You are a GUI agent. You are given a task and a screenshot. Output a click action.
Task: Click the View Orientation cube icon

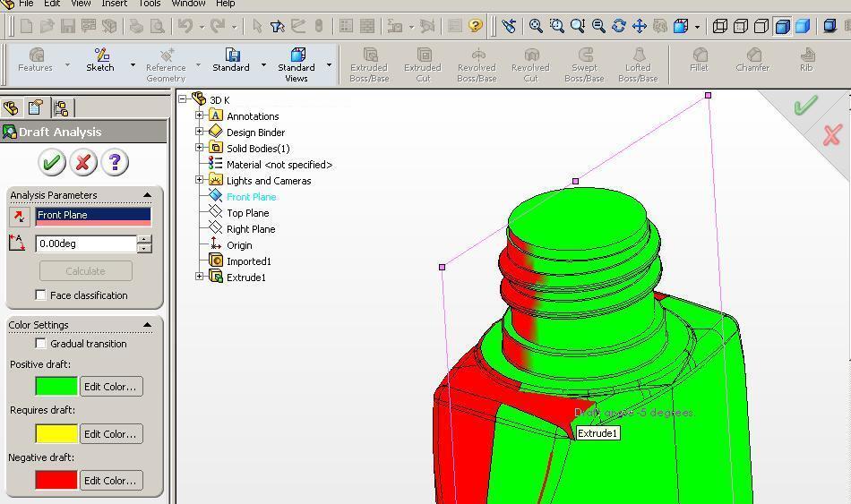click(x=681, y=25)
